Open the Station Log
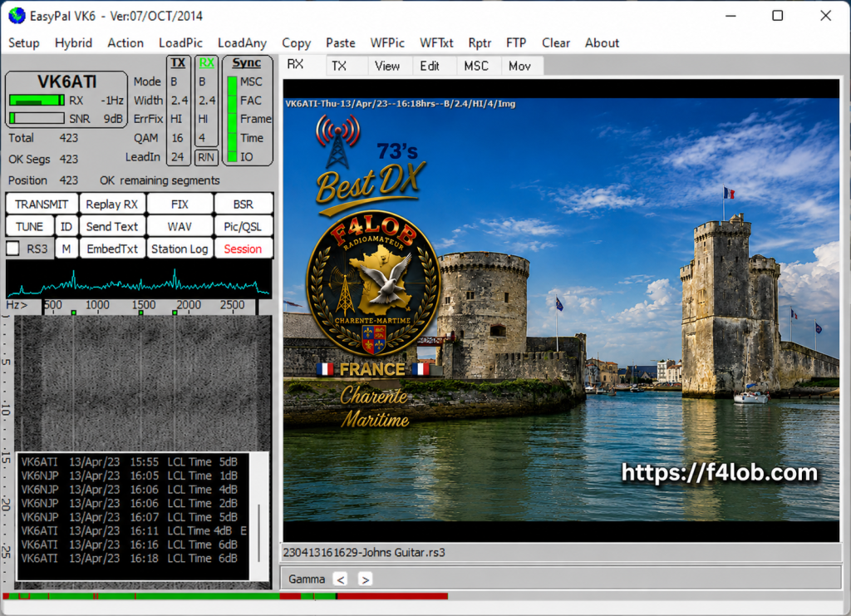Viewport: 851px width, 616px height. [180, 249]
